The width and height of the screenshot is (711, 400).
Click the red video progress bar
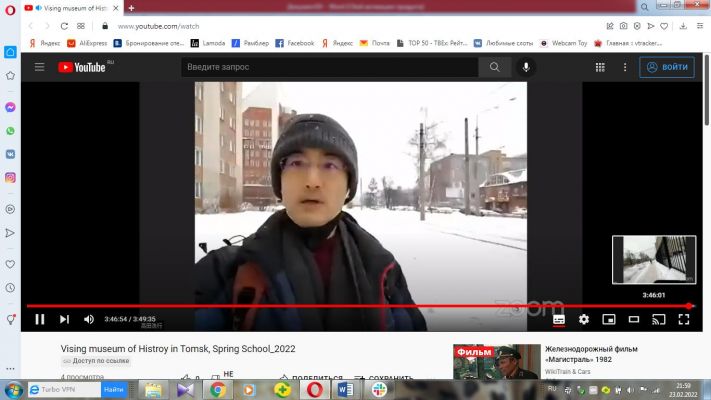pos(358,306)
